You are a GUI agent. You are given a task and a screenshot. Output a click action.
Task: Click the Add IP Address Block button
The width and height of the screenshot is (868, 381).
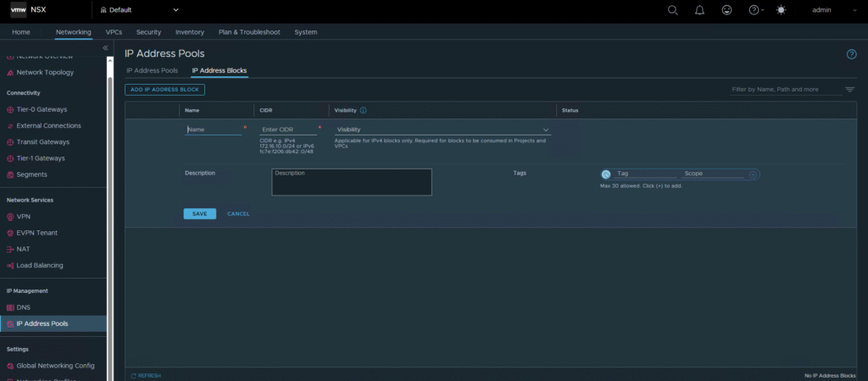click(x=164, y=89)
